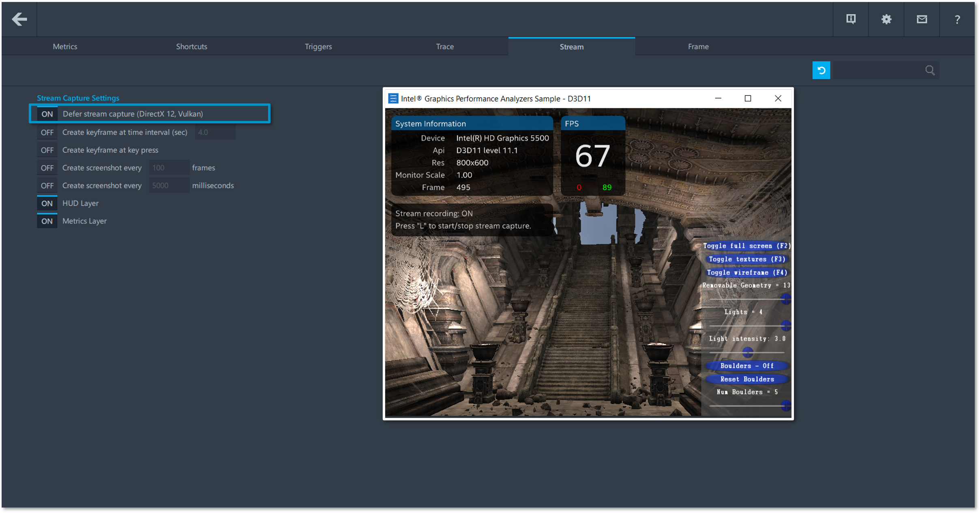Toggle Defer stream capture switch
The height and width of the screenshot is (513, 980).
[x=47, y=114]
